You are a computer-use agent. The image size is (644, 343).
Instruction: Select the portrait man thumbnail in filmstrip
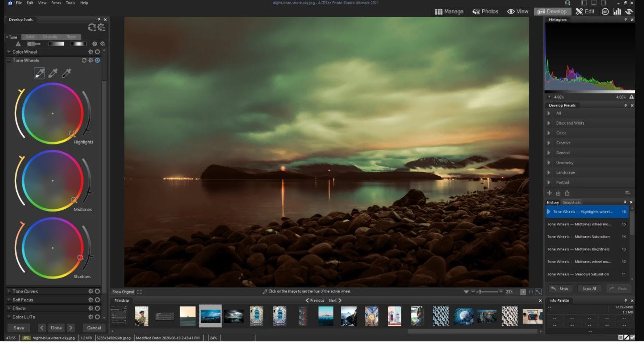142,316
